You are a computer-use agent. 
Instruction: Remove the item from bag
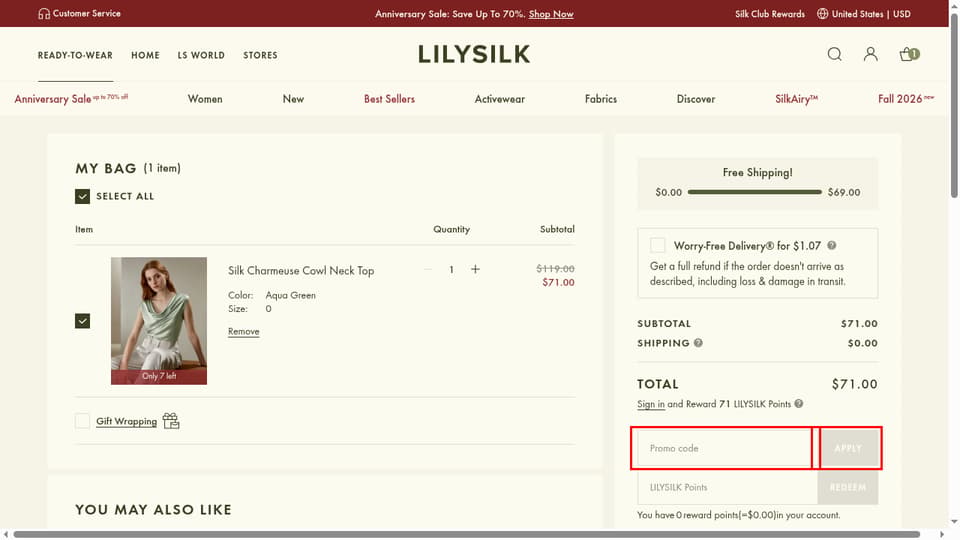(x=244, y=331)
